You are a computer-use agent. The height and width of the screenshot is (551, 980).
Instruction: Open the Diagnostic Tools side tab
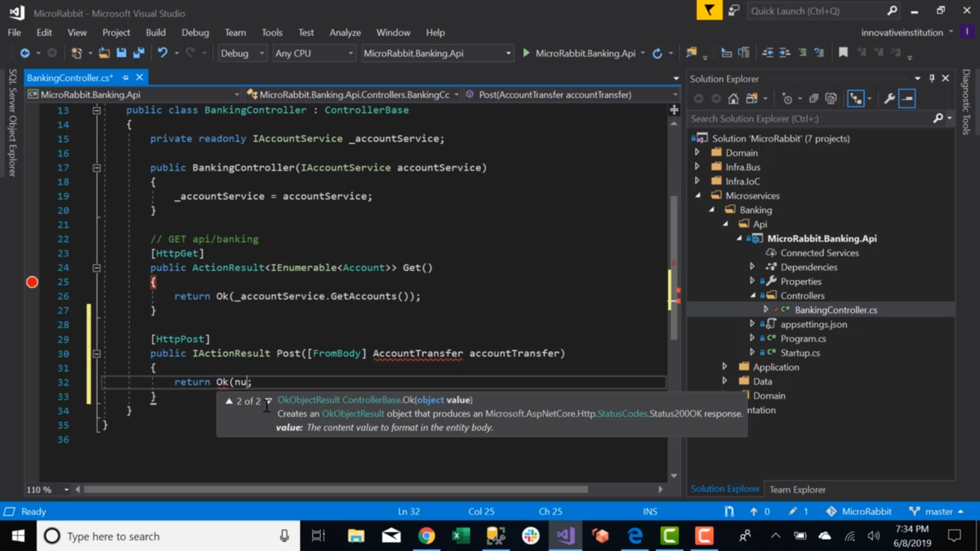pyautogui.click(x=967, y=101)
